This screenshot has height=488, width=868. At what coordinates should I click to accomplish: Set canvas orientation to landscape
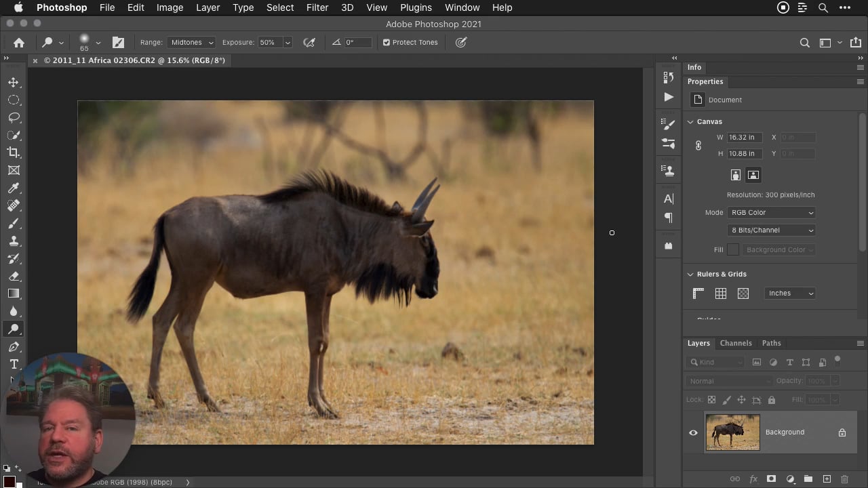pyautogui.click(x=753, y=175)
